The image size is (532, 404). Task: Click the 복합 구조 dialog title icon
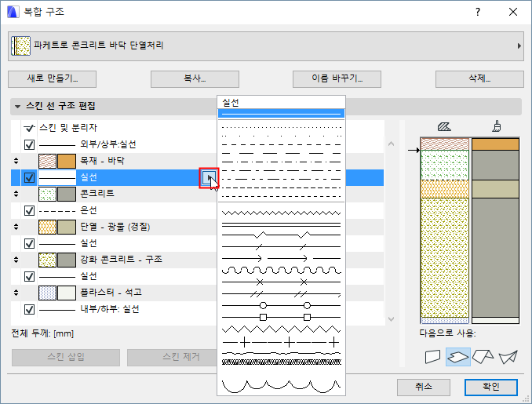click(x=13, y=12)
